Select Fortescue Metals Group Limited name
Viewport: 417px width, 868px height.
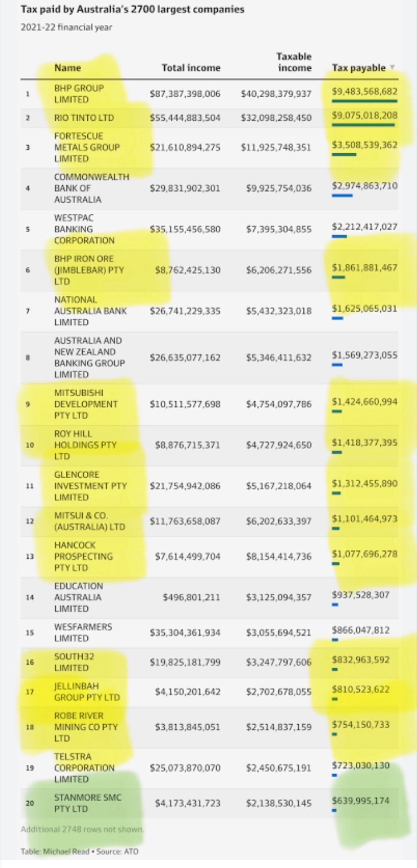point(87,147)
